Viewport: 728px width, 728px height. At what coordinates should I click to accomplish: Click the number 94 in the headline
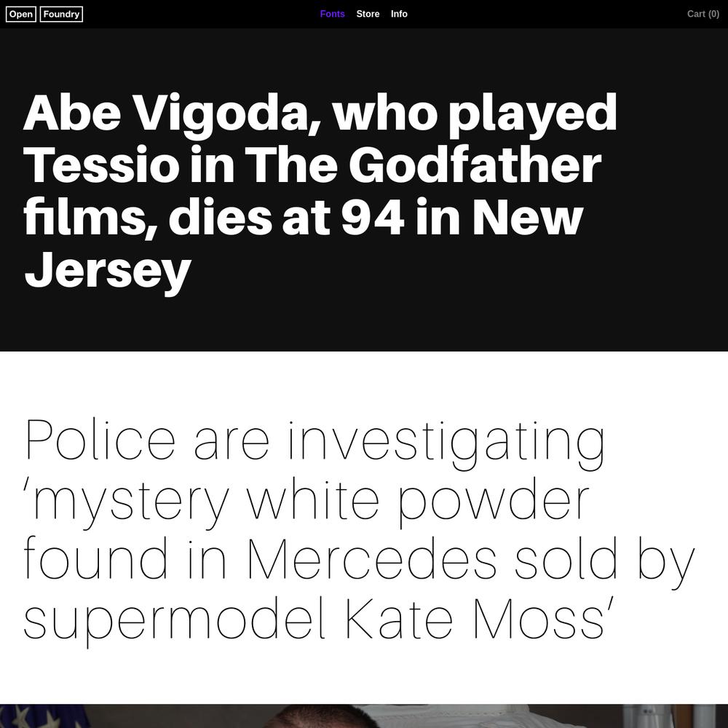coord(373,217)
